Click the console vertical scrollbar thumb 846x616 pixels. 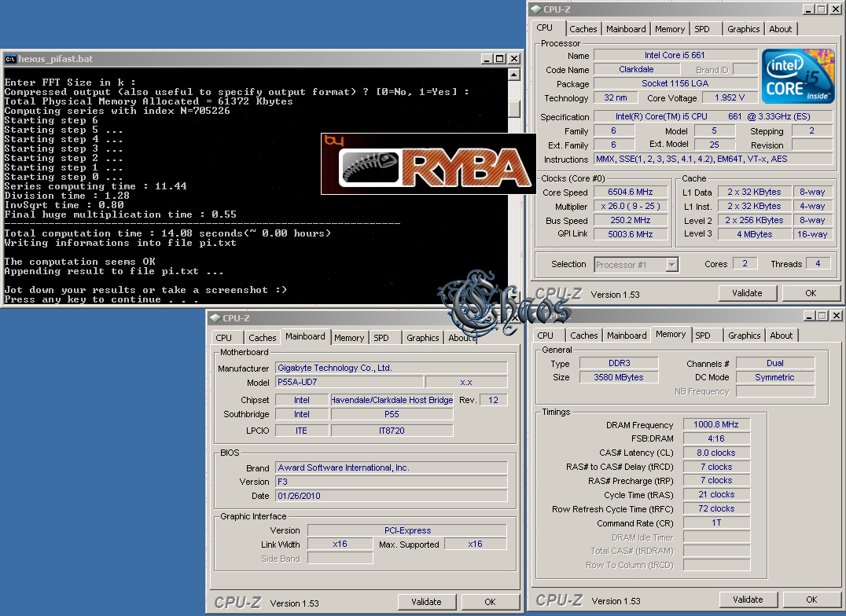(x=514, y=109)
